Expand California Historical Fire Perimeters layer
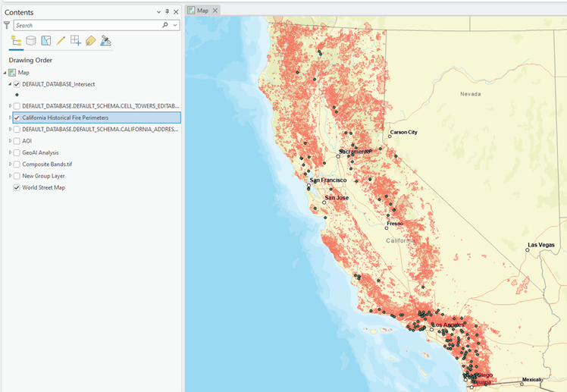Screen dimensions: 567x392 (10, 118)
